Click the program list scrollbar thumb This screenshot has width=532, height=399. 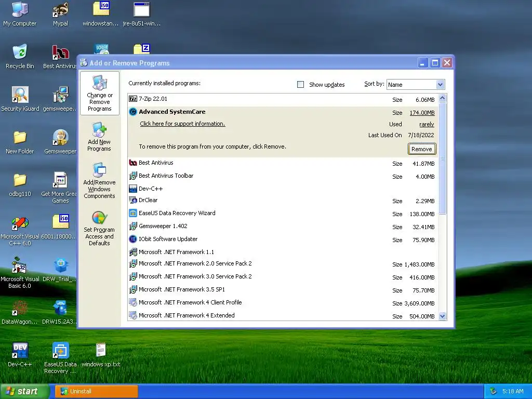pyautogui.click(x=442, y=158)
